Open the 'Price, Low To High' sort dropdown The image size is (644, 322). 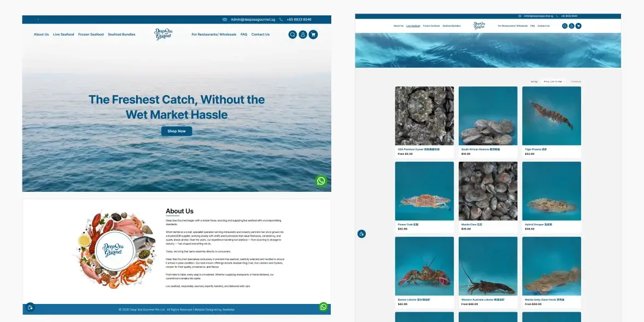pyautogui.click(x=554, y=82)
